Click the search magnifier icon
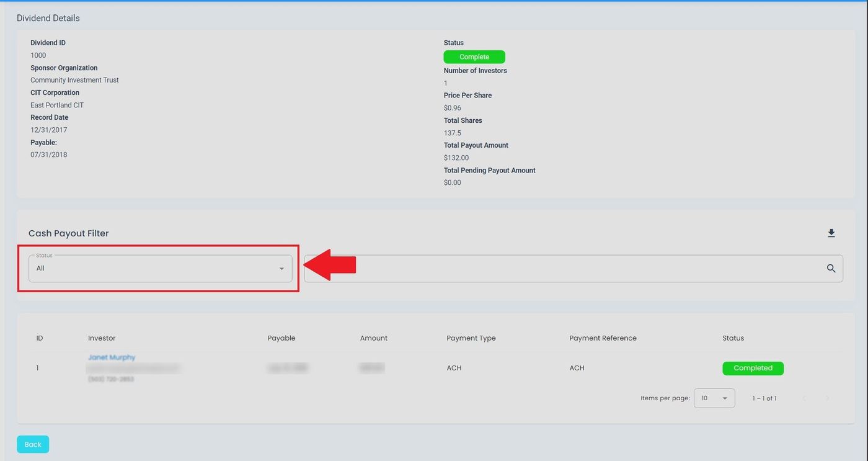Image resolution: width=868 pixels, height=461 pixels. click(x=831, y=269)
